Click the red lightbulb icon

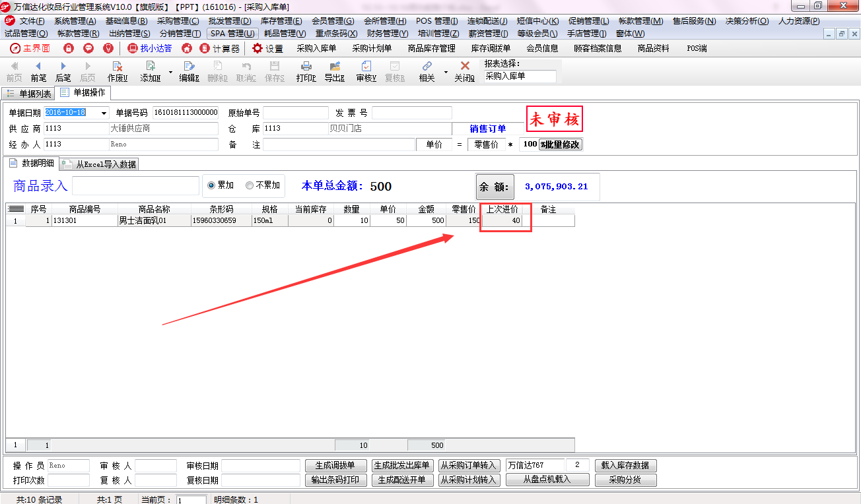pyautogui.click(x=108, y=48)
